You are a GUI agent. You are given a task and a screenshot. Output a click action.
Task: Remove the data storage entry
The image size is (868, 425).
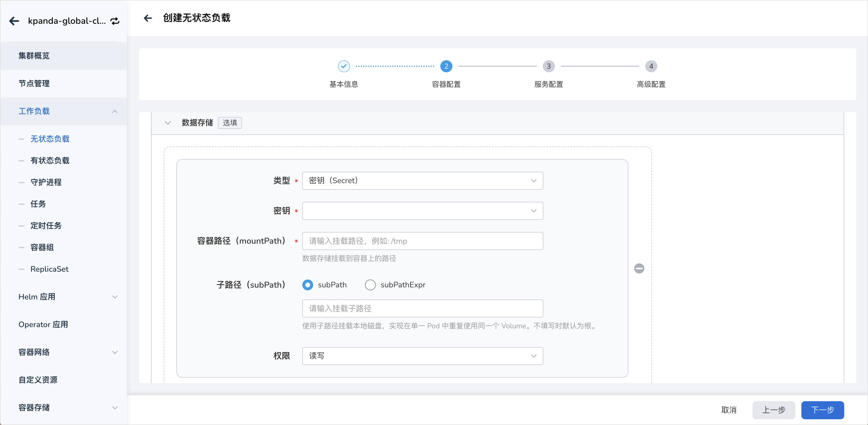coord(639,268)
